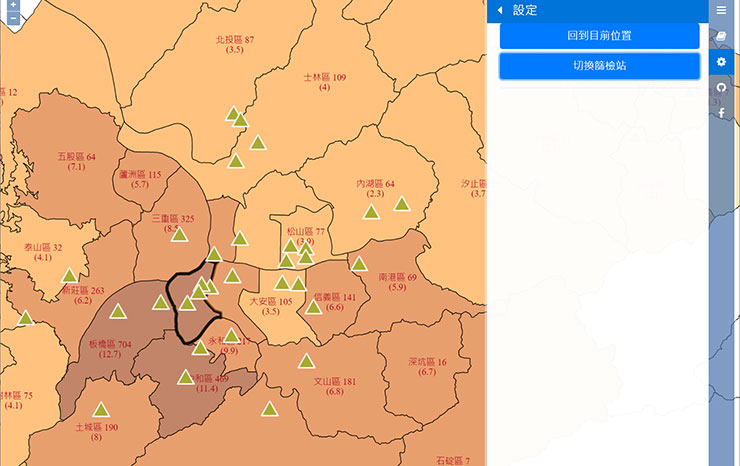Click 松山區 77 district label
This screenshot has width=740, height=466.
click(306, 232)
